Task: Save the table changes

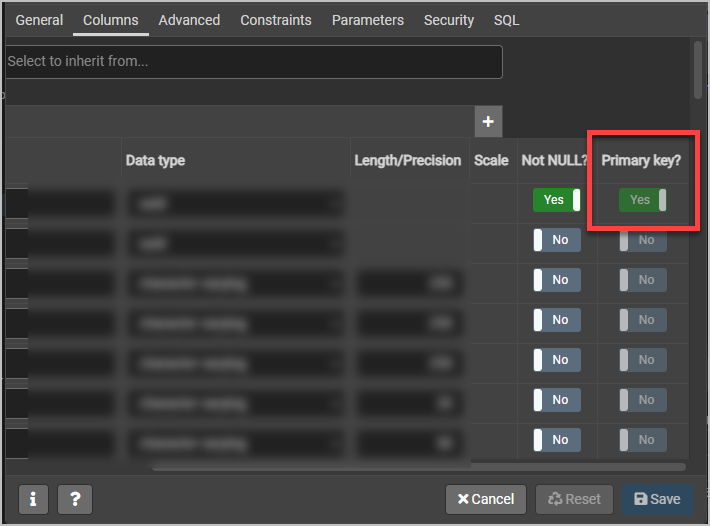Action: click(x=657, y=499)
